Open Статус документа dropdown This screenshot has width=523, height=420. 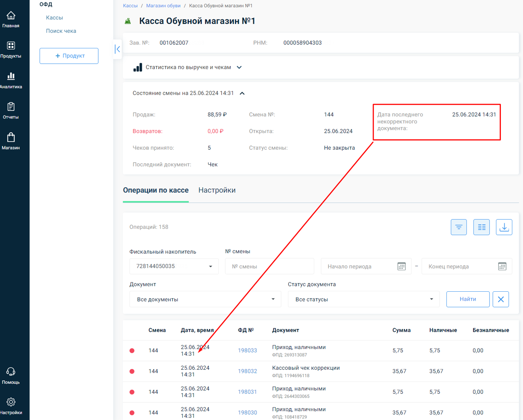tap(363, 299)
